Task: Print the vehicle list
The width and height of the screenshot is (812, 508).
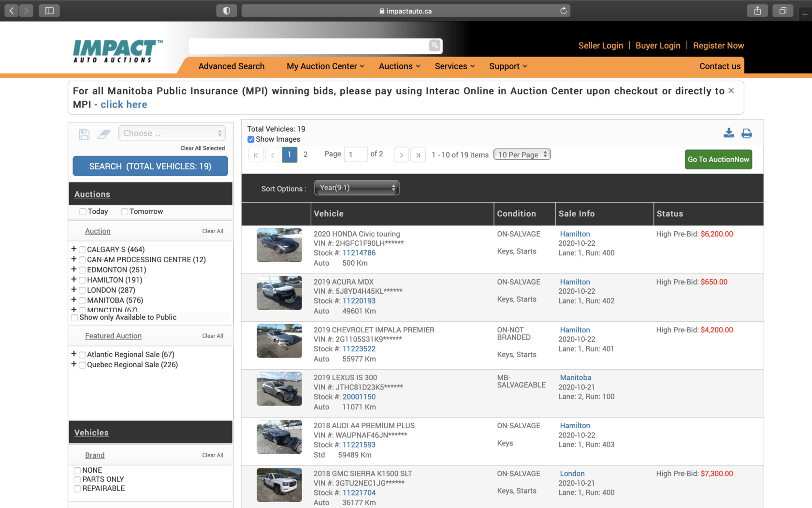Action: (747, 133)
